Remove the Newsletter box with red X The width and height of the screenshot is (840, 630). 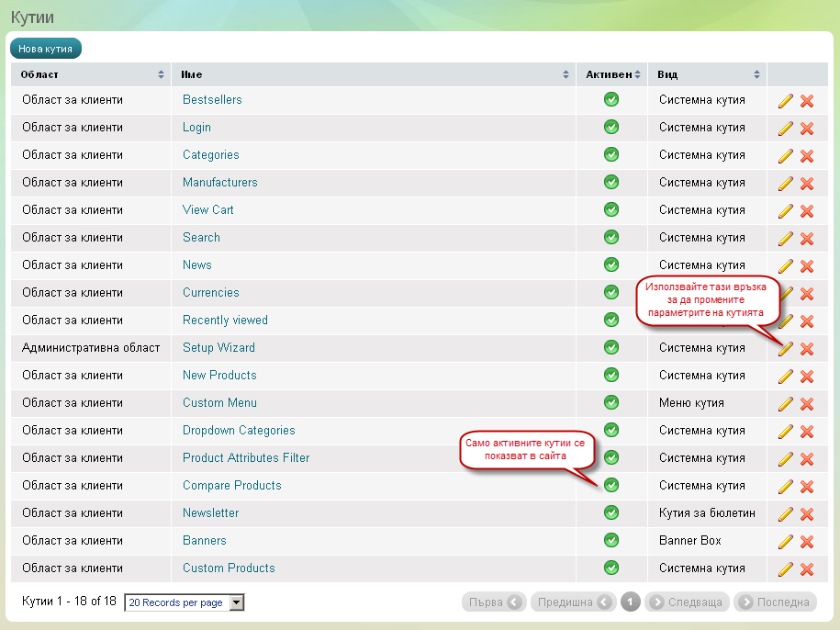pos(807,514)
